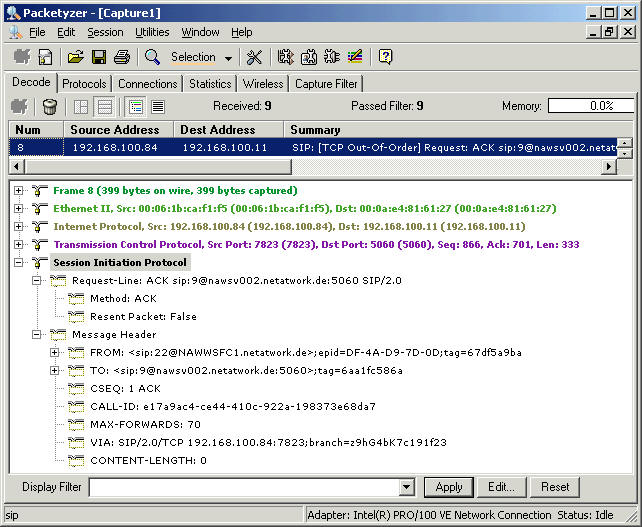Click the Summary column header
The width and height of the screenshot is (642, 527).
(x=458, y=130)
